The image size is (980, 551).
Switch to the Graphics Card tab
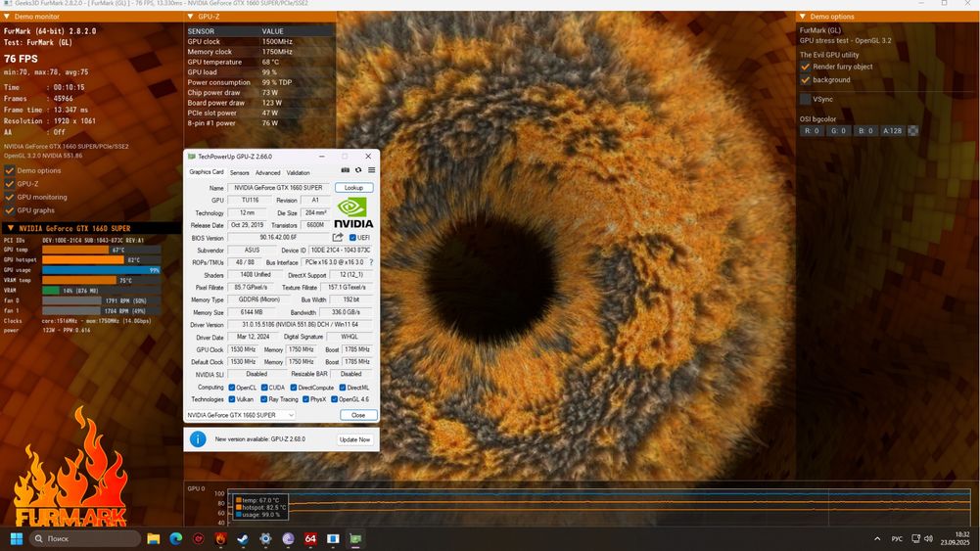(x=207, y=172)
